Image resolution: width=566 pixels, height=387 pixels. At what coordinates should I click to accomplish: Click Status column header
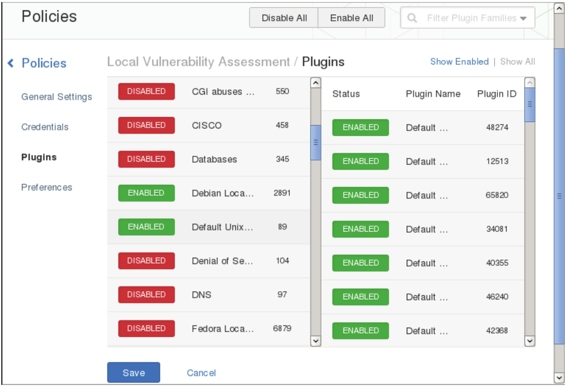346,94
